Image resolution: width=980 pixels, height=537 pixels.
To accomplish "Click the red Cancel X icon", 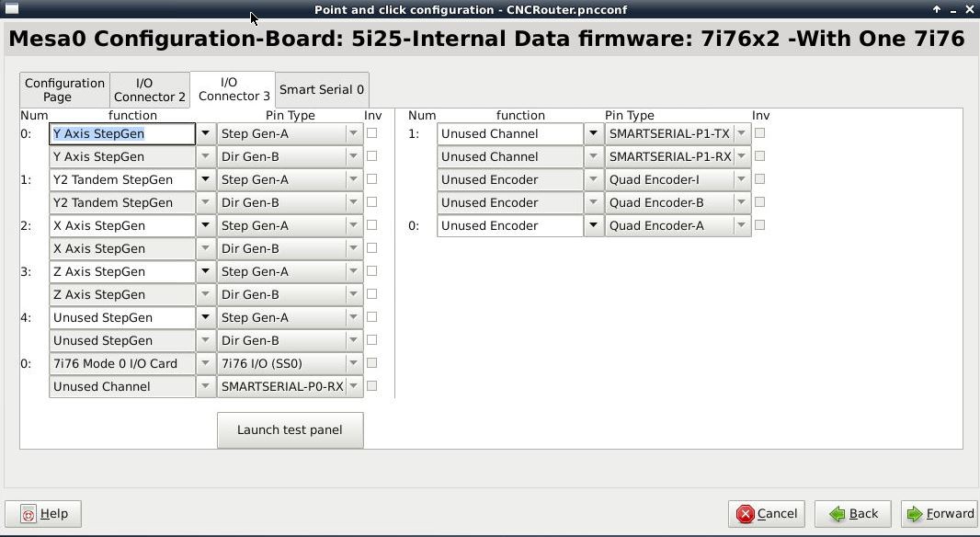I will coord(745,514).
